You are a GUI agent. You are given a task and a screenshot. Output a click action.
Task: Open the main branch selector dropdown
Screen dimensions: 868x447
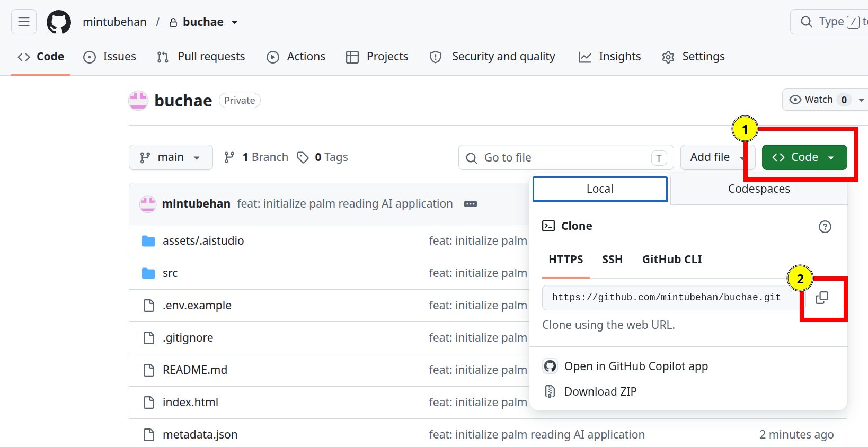pyautogui.click(x=171, y=157)
